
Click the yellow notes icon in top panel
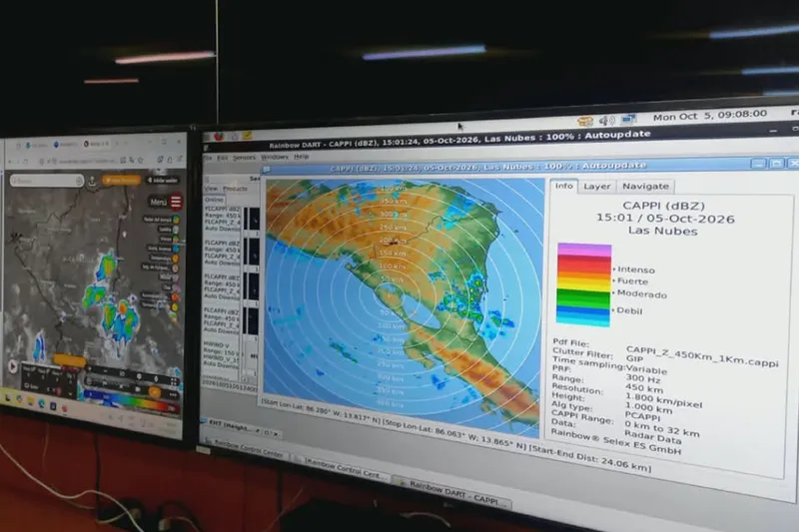[x=247, y=136]
